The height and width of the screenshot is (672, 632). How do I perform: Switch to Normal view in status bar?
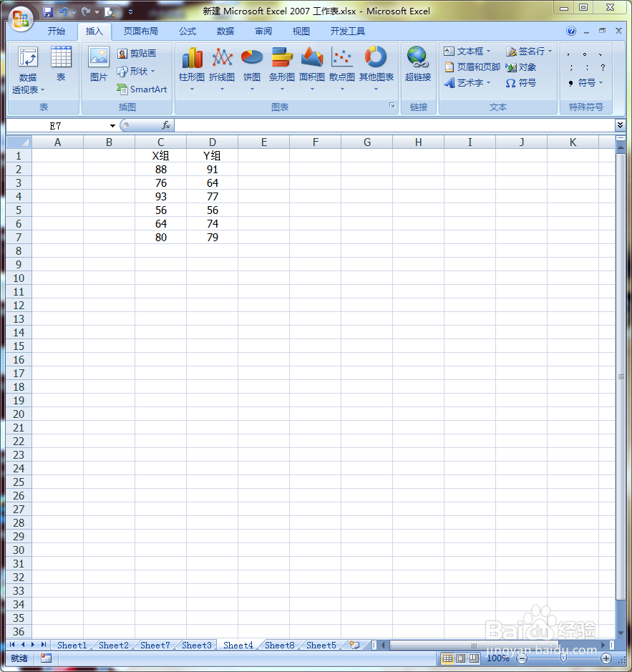[447, 658]
